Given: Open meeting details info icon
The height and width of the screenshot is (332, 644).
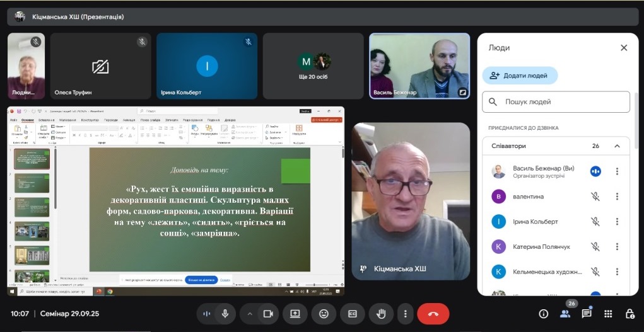Looking at the screenshot, I should pyautogui.click(x=543, y=314).
